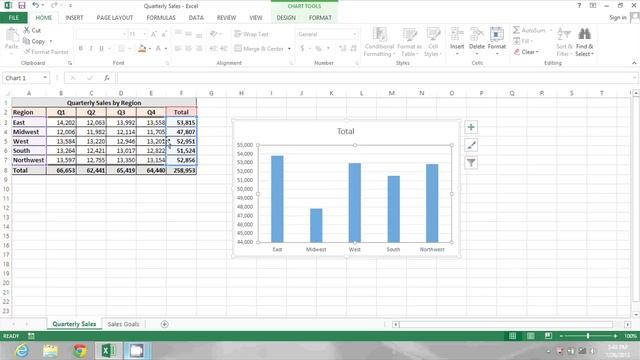This screenshot has width=640, height=360.
Task: Open the Font Color dropdown arrow
Action: [166, 49]
